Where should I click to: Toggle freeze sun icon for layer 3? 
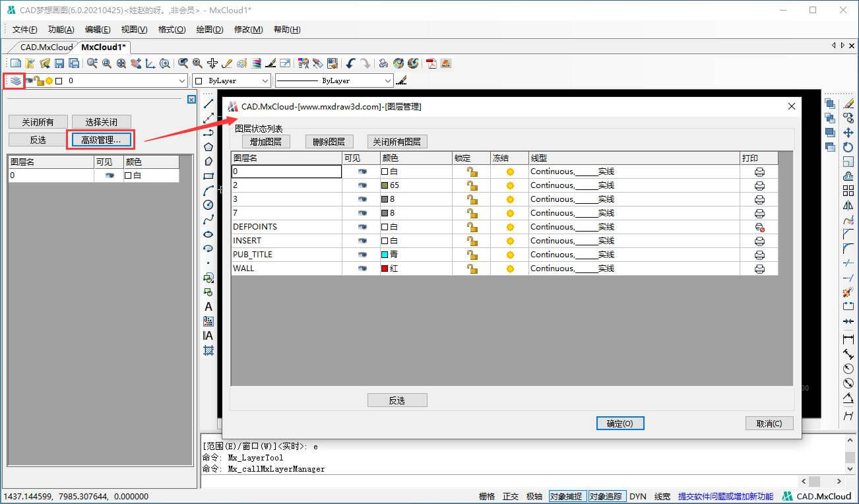(x=510, y=199)
